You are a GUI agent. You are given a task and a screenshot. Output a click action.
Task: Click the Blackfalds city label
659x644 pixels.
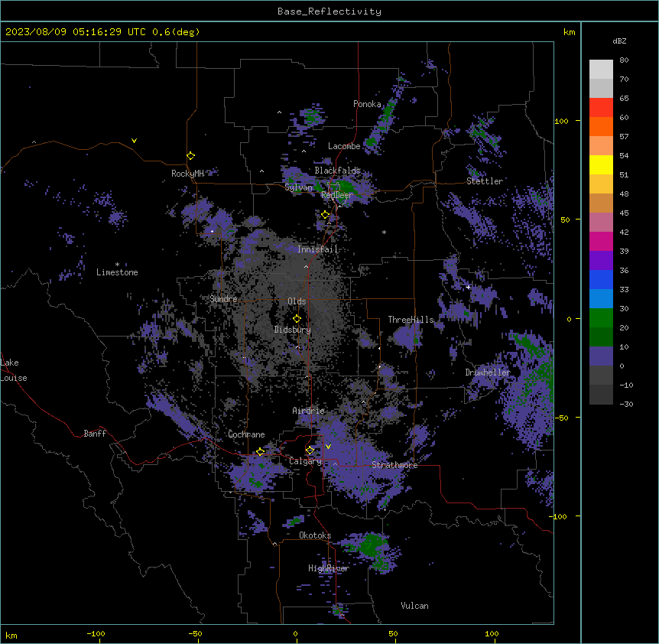pos(337,171)
